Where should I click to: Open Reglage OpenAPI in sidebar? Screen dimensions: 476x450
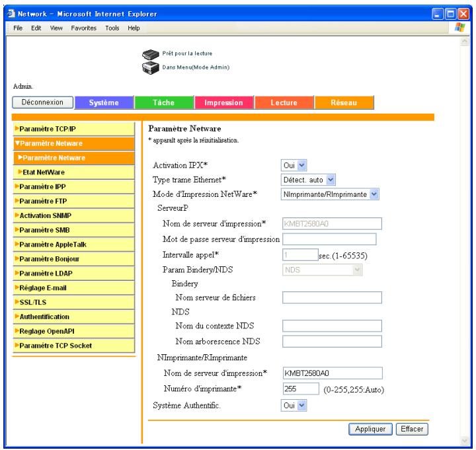tap(74, 331)
